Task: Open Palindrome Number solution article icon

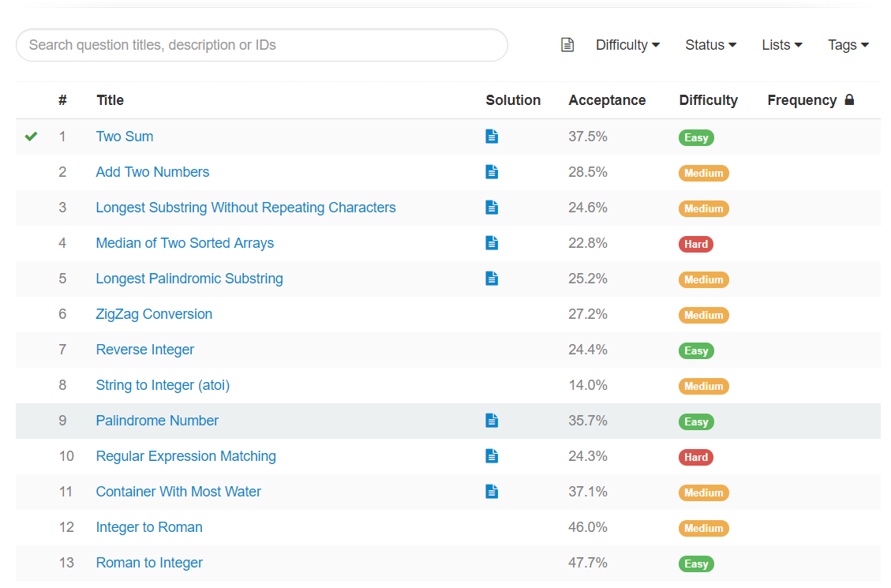Action: coord(492,421)
